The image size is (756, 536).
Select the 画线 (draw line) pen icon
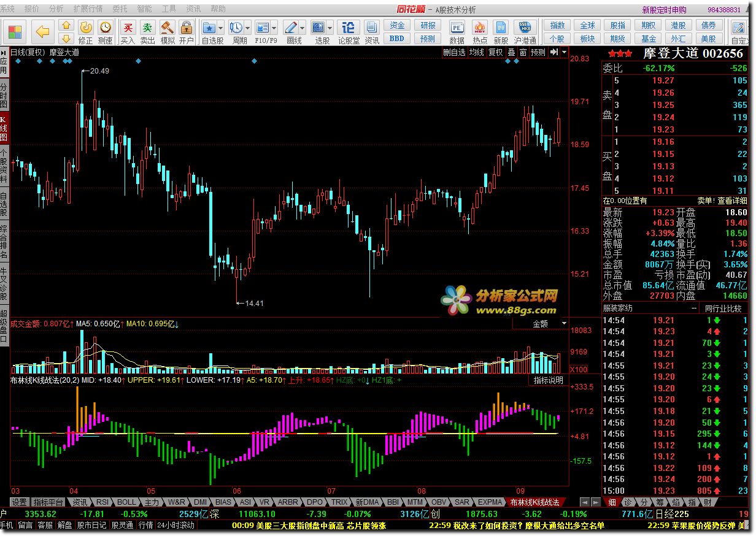coord(291,28)
